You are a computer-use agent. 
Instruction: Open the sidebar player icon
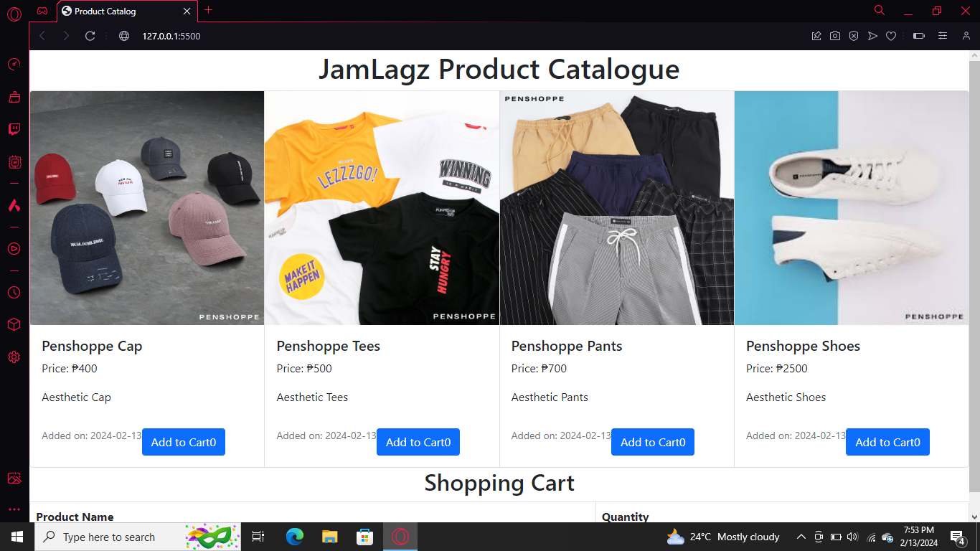coord(14,249)
